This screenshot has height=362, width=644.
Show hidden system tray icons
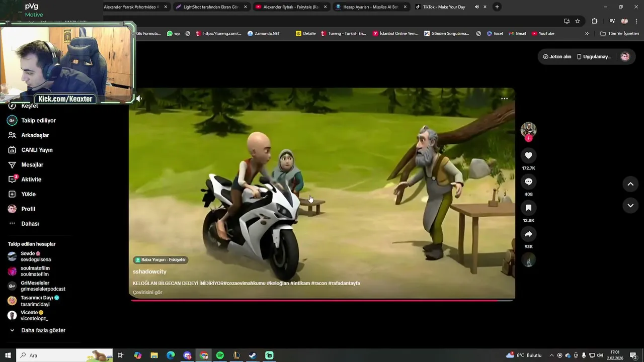(x=551, y=355)
